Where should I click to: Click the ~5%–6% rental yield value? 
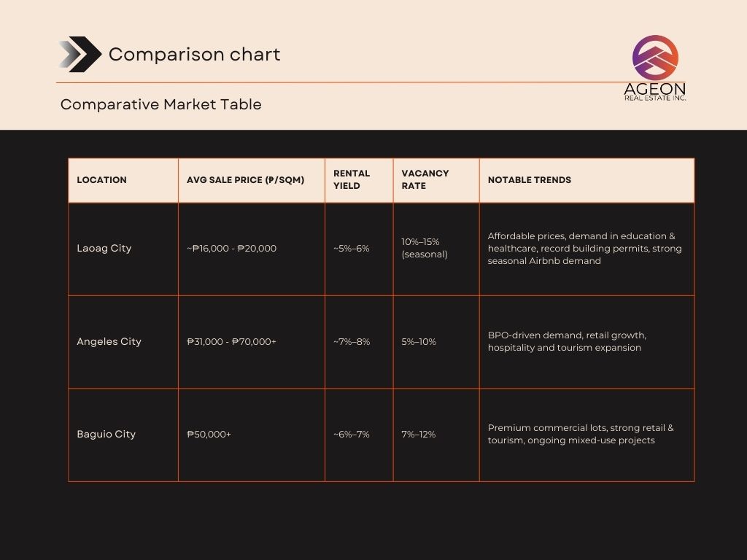tap(351, 248)
